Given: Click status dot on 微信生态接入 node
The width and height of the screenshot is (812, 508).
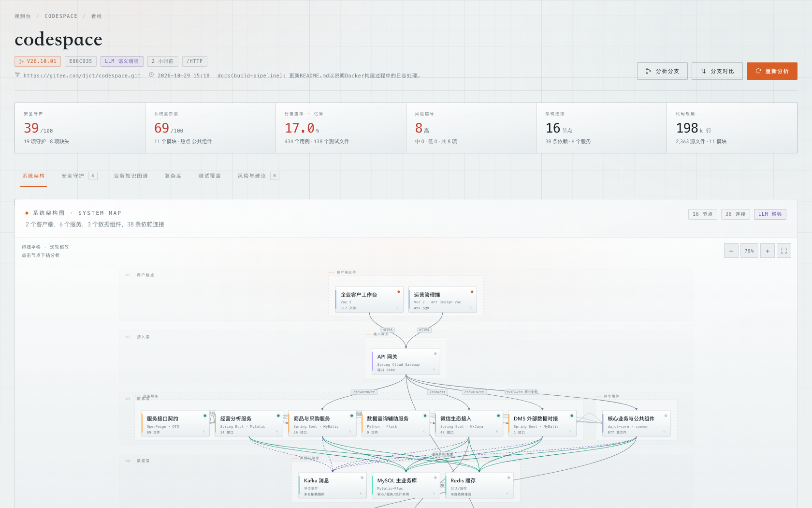Looking at the screenshot, I should (x=498, y=416).
